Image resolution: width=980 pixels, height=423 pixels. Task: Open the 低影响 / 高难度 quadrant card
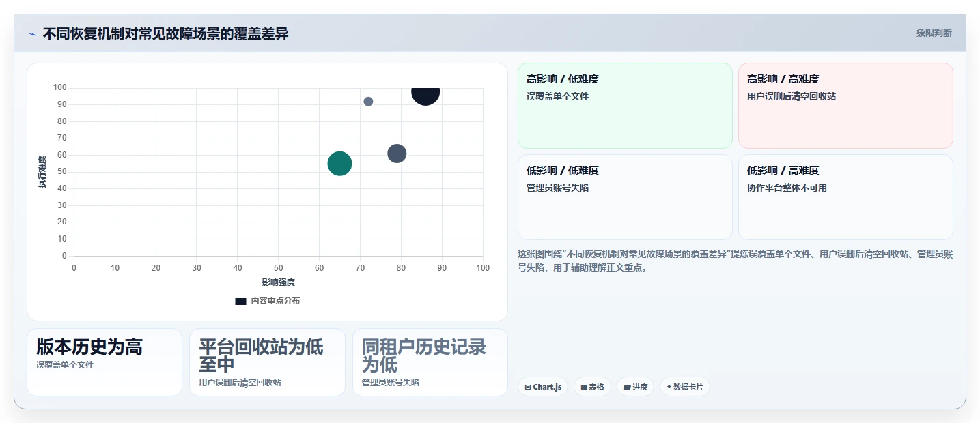coord(845,197)
